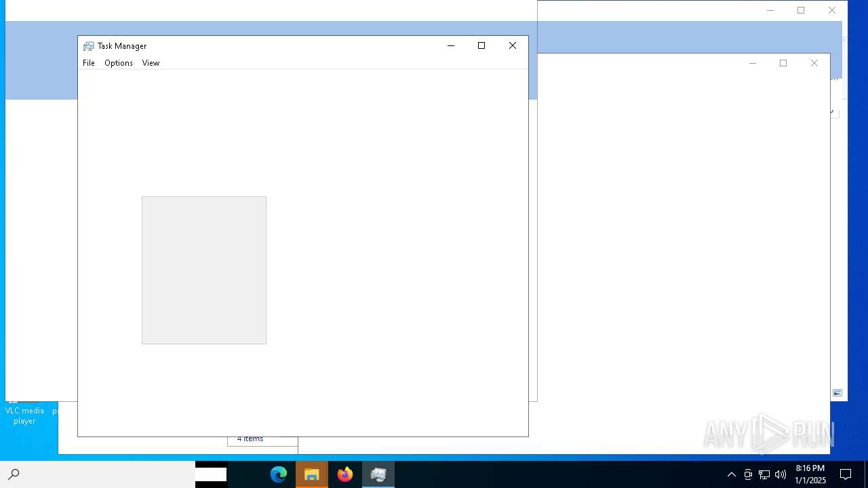Open File Explorer from the taskbar
Viewport: 868px width, 488px height.
pos(312,474)
